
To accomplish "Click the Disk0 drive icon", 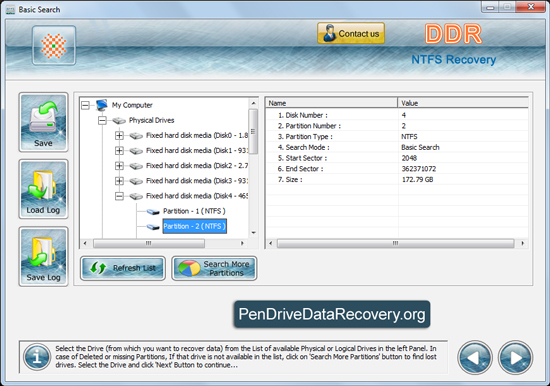I will tap(136, 136).
